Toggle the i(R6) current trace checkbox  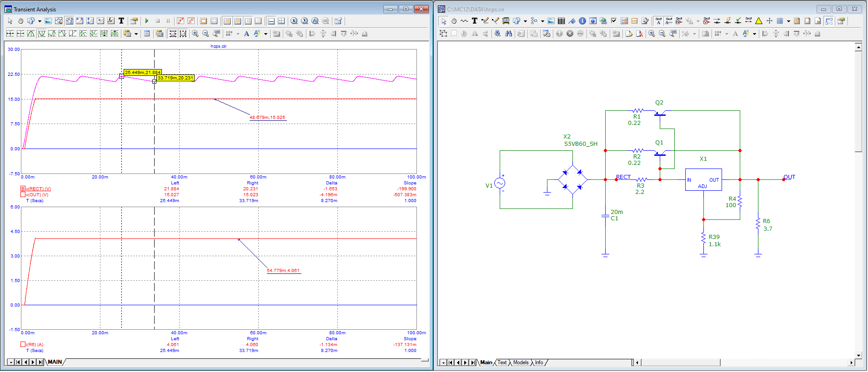pyautogui.click(x=23, y=345)
